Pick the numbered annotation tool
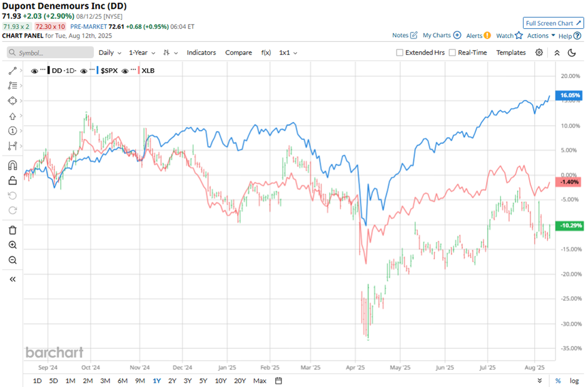The image size is (588, 387). point(13,131)
